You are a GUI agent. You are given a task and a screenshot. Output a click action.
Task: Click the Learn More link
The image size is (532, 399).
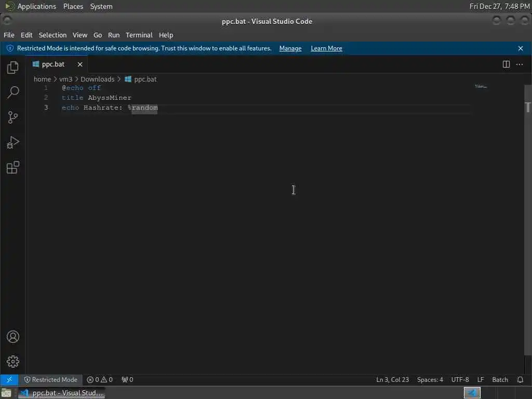(326, 48)
